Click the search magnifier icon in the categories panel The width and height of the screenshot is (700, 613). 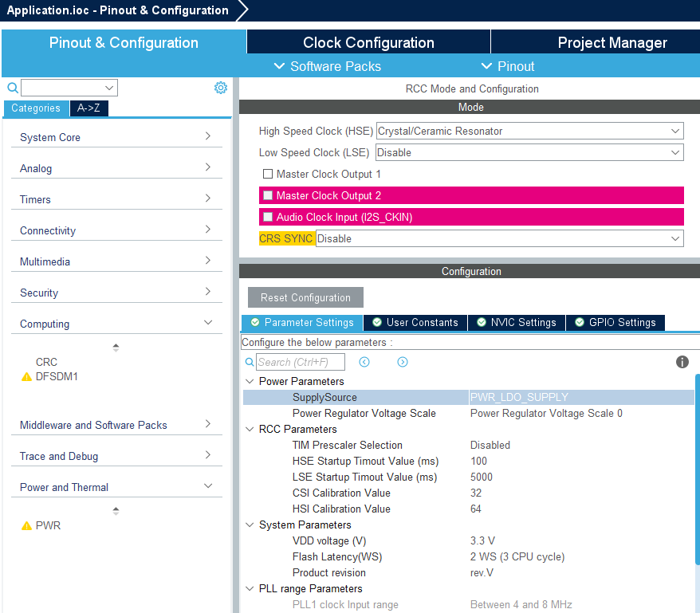tap(13, 88)
